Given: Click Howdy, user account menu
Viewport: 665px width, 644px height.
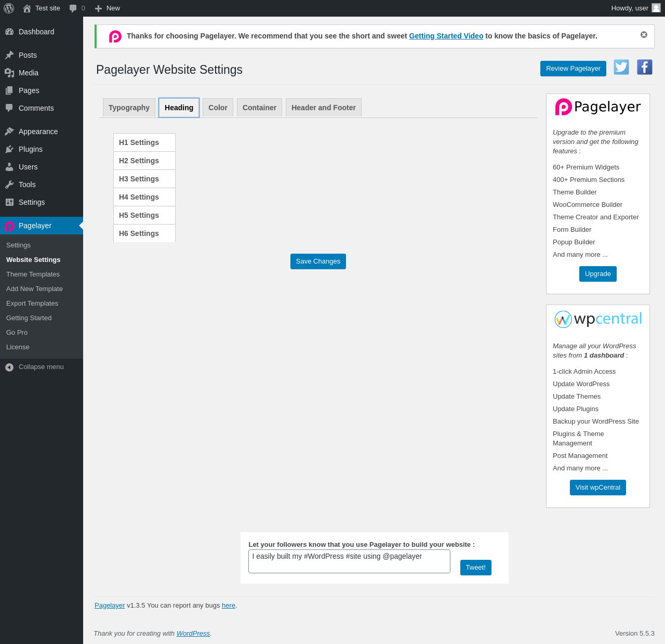Looking at the screenshot, I should pos(636,8).
